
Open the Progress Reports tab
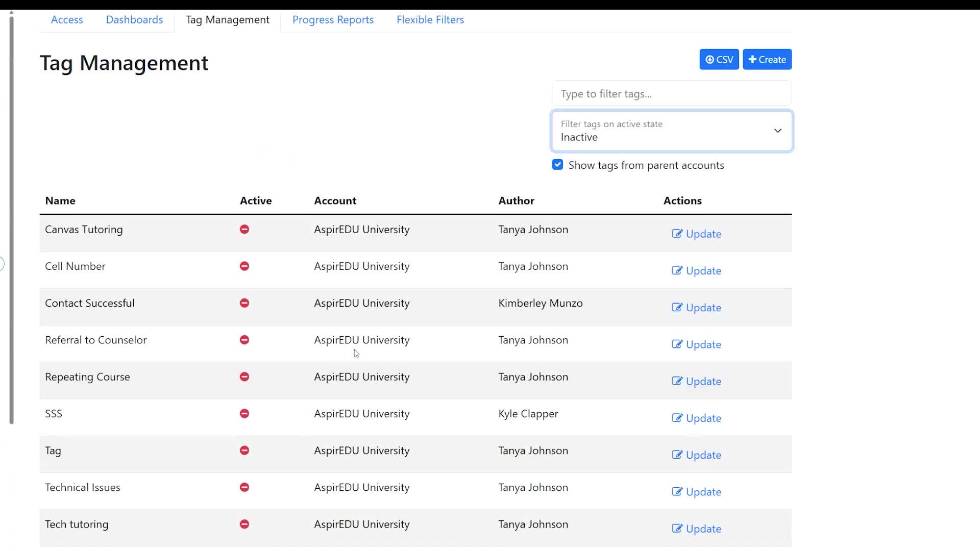pos(333,20)
